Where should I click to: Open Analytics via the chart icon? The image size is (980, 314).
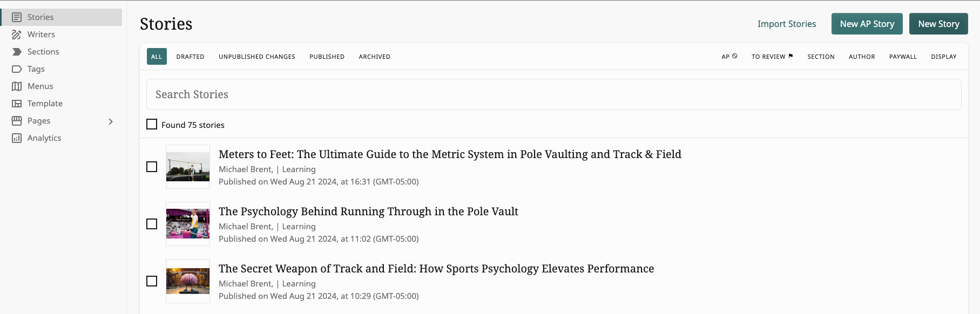(x=17, y=138)
